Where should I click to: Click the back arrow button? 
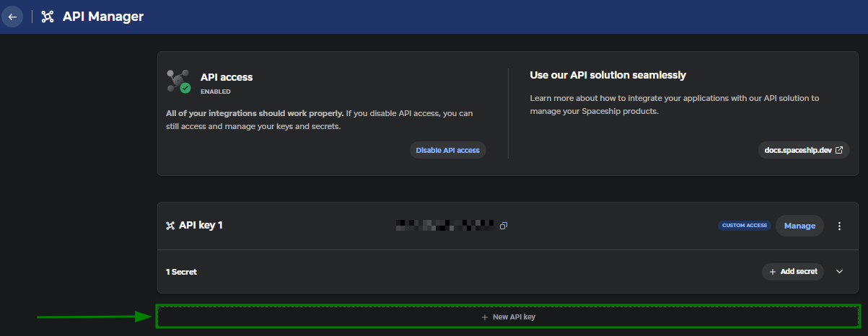coord(12,17)
